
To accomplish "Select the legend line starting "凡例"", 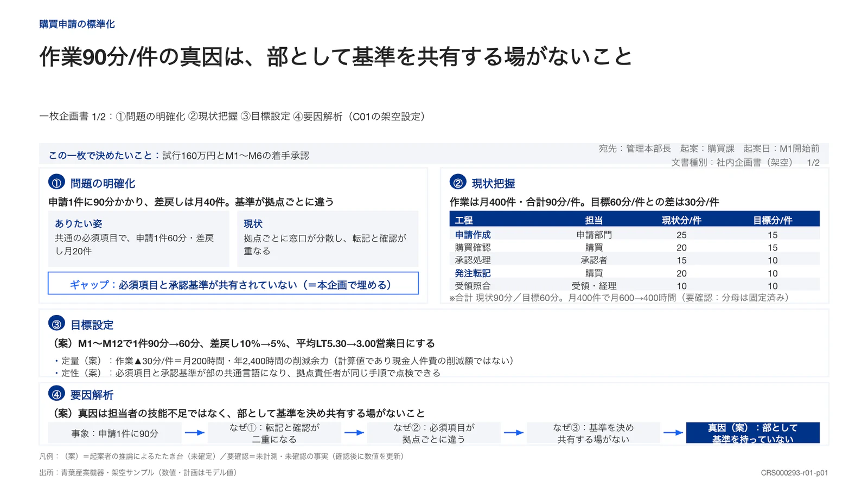I will tap(223, 457).
